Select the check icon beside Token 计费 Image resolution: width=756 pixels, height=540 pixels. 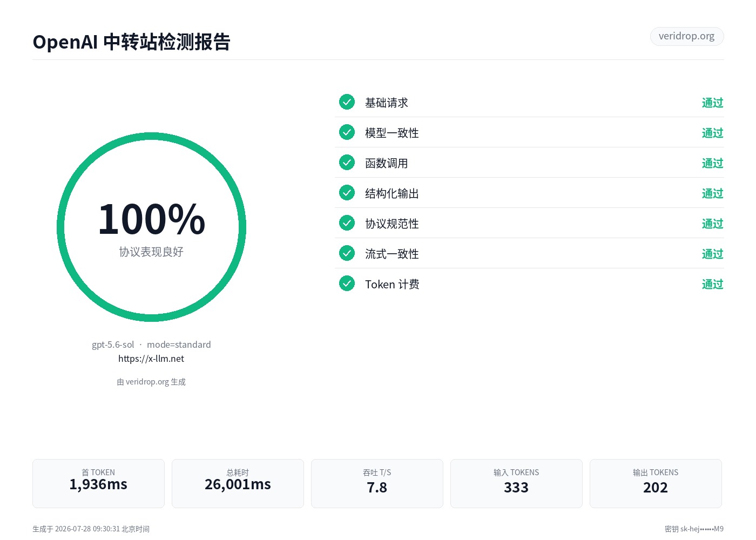pos(347,283)
